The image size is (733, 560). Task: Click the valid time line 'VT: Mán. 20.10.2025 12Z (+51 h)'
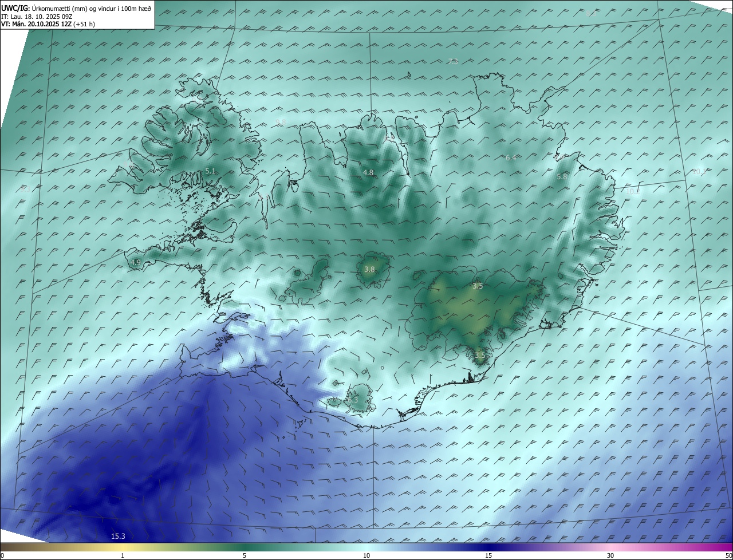(x=48, y=24)
